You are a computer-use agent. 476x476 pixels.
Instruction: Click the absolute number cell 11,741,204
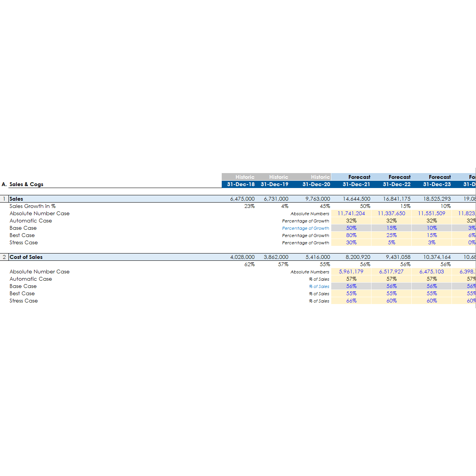351,213
